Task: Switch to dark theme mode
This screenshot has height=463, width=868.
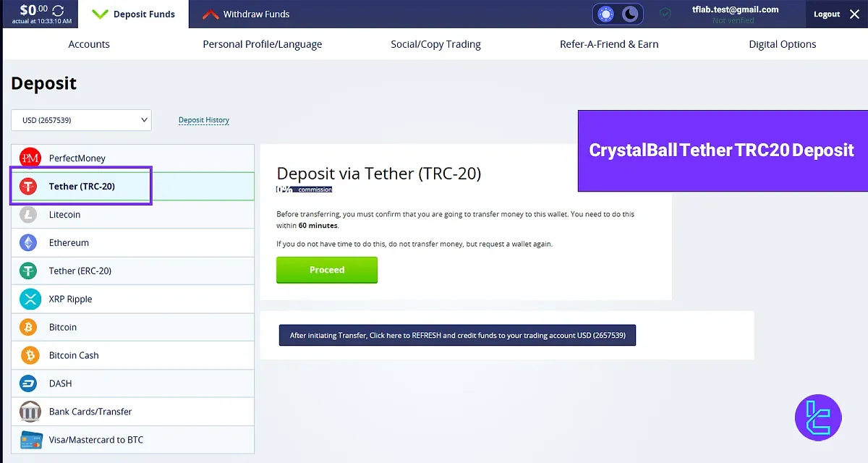Action: pos(629,13)
